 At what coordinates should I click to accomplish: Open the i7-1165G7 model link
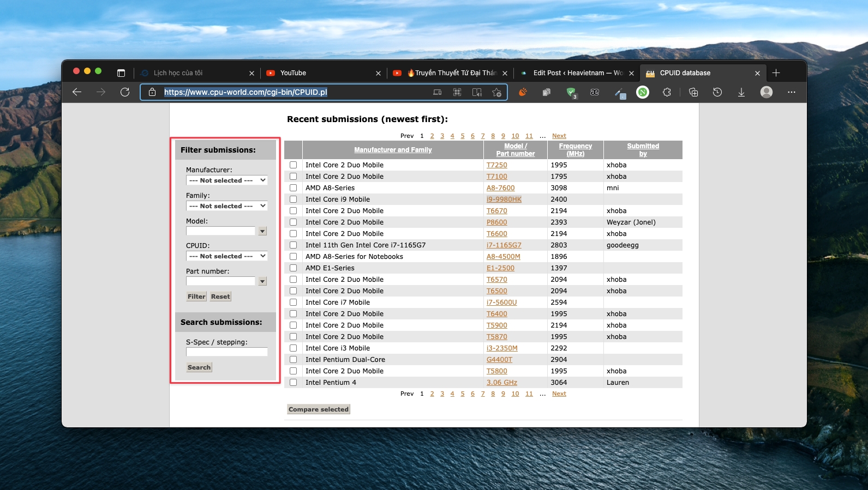(504, 245)
